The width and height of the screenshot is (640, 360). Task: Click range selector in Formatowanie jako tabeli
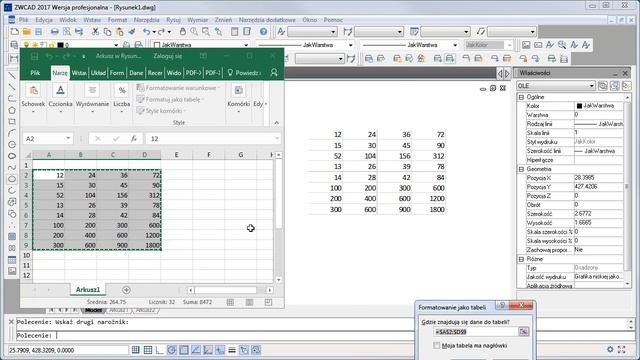tap(523, 332)
